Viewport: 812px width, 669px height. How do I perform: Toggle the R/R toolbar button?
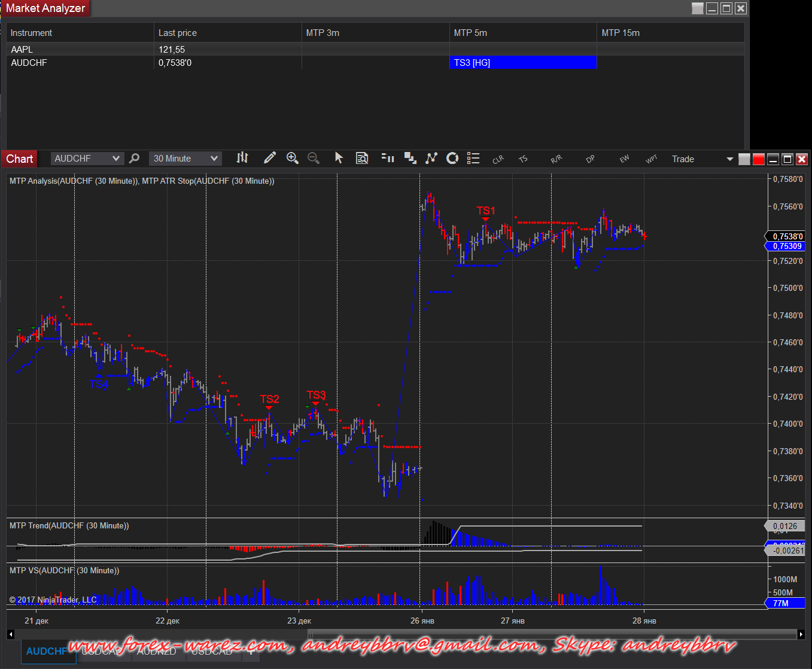point(556,159)
